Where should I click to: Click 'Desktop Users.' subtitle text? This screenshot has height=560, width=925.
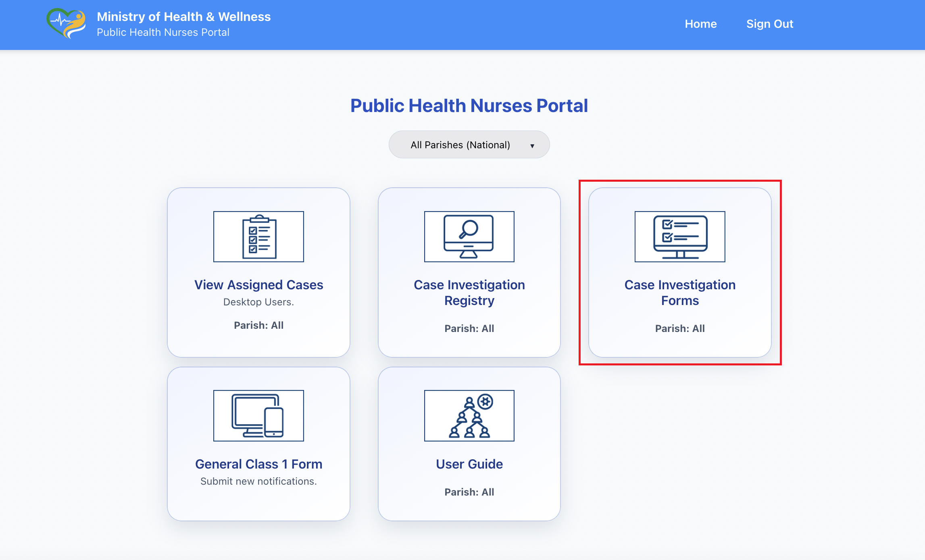[258, 302]
